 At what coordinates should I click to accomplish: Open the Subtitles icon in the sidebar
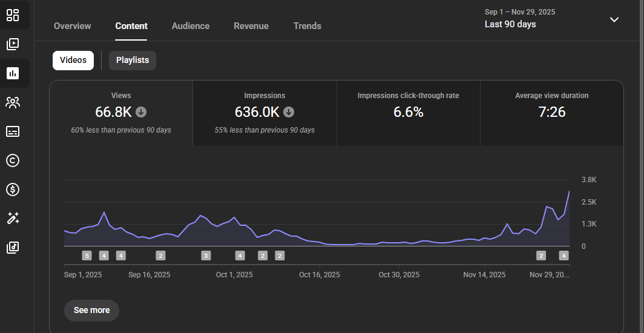[x=13, y=131]
